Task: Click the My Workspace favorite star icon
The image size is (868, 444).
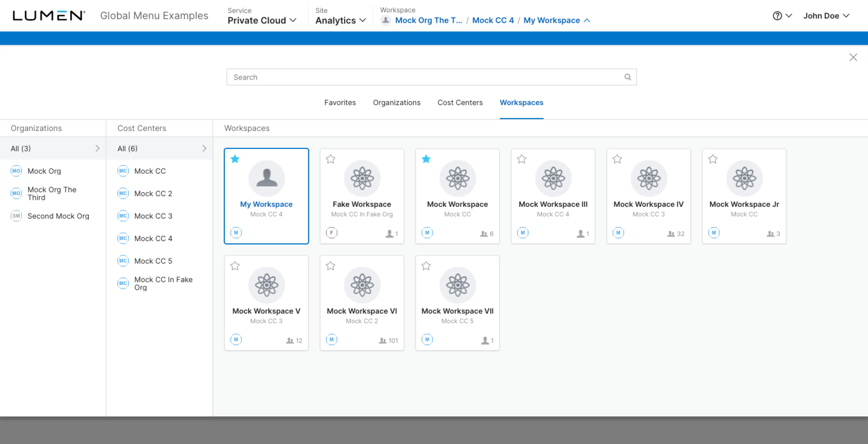Action: click(235, 158)
